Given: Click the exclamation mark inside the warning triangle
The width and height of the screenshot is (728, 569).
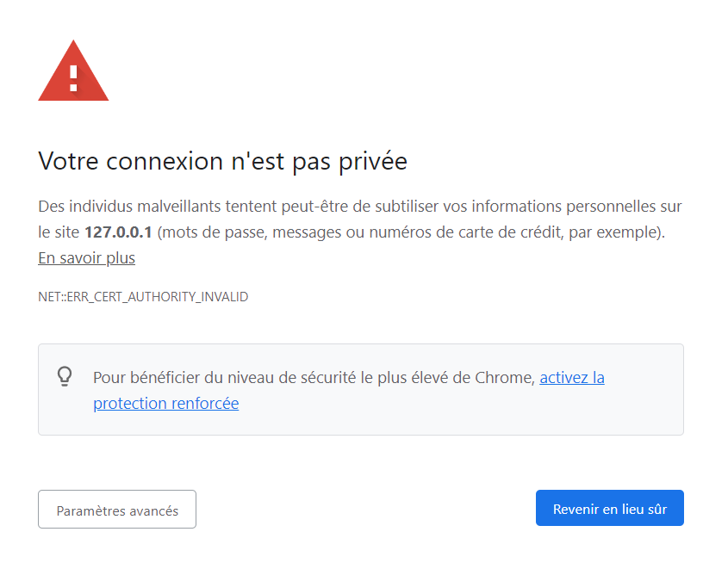Looking at the screenshot, I should tap(73, 77).
